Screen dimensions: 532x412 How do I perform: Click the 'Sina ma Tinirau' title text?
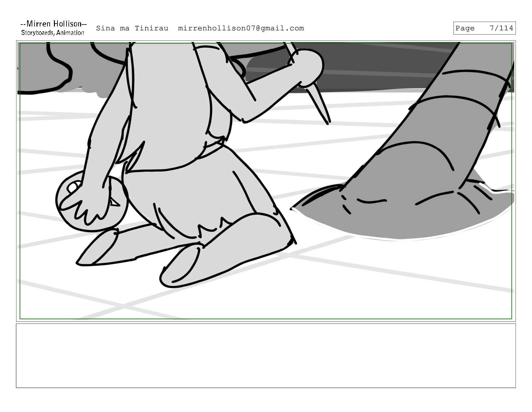[132, 28]
